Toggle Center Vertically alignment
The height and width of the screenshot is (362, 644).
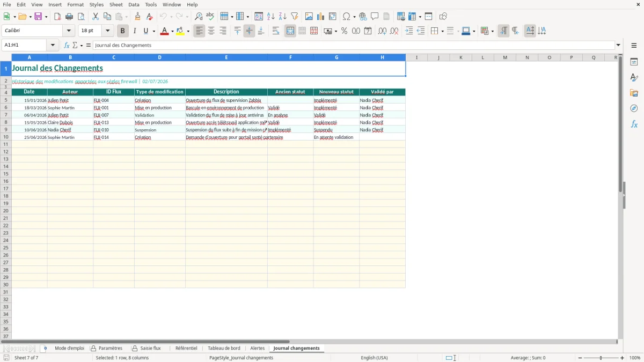tap(249, 31)
